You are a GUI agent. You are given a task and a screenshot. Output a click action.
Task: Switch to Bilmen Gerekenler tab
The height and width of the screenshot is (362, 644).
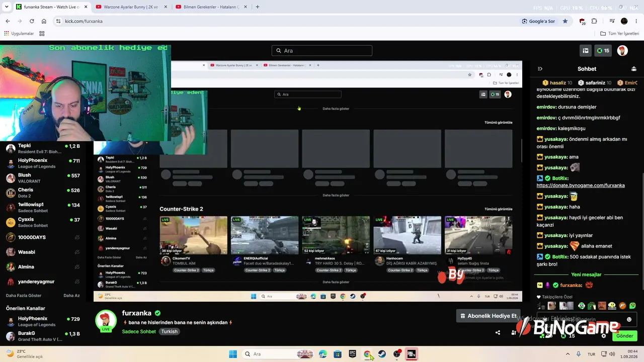pos(211,7)
